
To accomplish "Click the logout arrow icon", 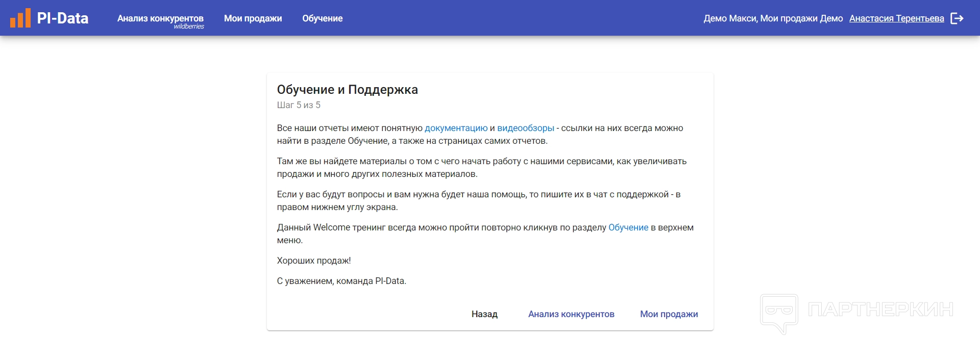I will point(957,18).
